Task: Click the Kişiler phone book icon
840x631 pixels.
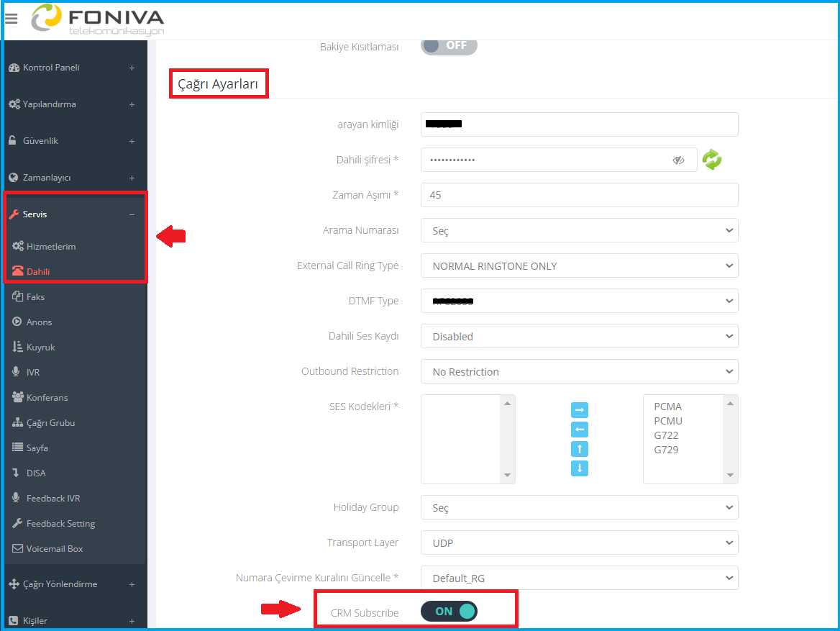Action: coord(14,620)
